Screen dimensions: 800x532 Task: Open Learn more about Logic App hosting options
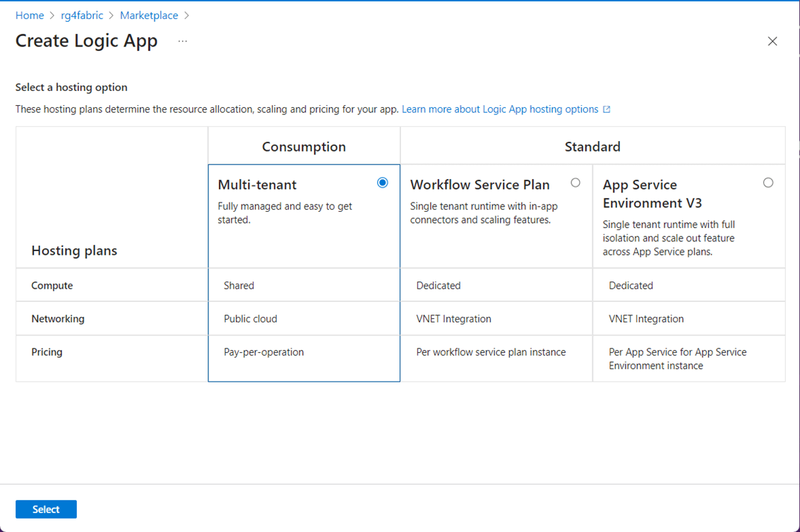pos(500,109)
